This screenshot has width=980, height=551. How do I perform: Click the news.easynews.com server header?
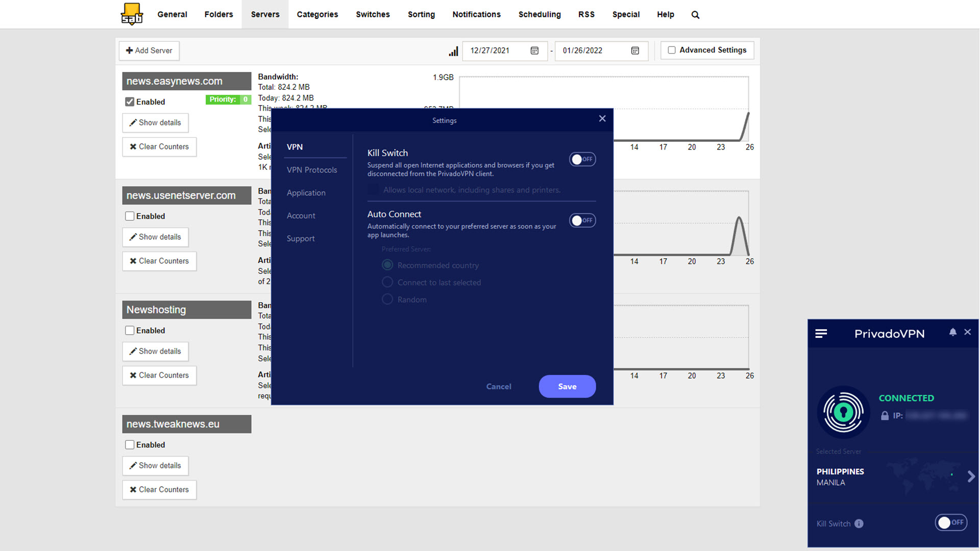186,81
